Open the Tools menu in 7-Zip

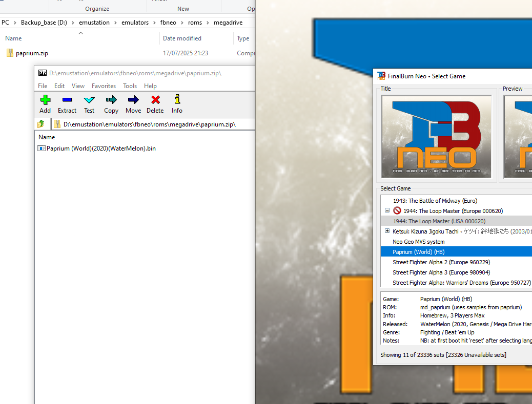pos(130,86)
